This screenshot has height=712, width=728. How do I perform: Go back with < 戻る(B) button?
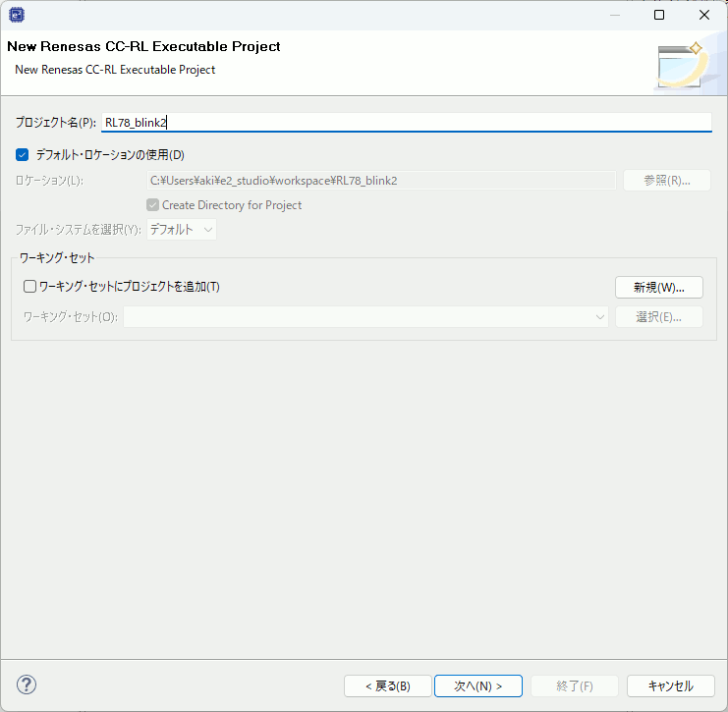tap(388, 686)
